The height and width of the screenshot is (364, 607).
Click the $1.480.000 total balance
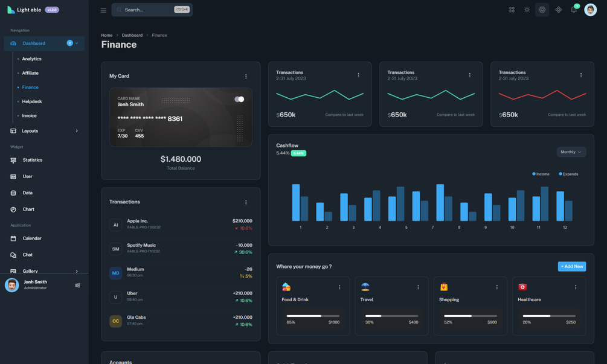pos(181,159)
